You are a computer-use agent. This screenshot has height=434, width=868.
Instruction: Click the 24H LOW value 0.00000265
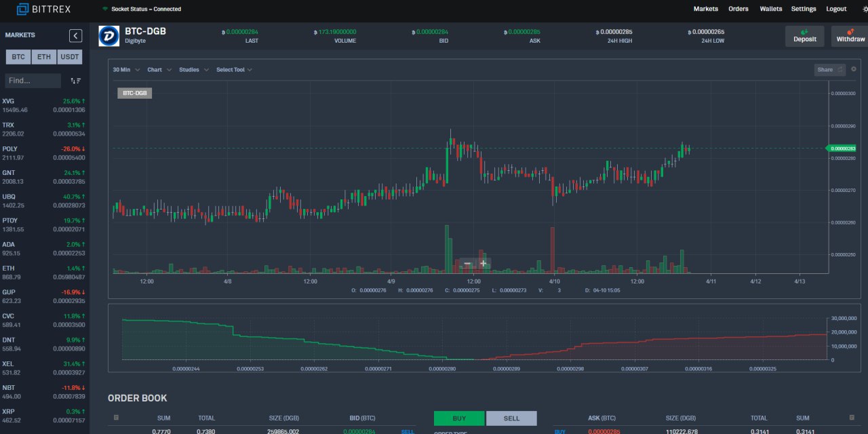coord(708,32)
